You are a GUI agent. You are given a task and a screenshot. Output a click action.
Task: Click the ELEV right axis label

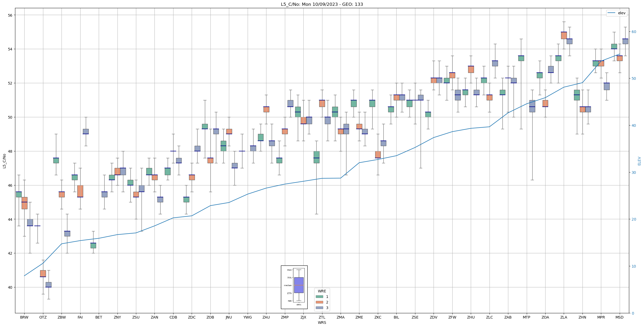point(639,161)
